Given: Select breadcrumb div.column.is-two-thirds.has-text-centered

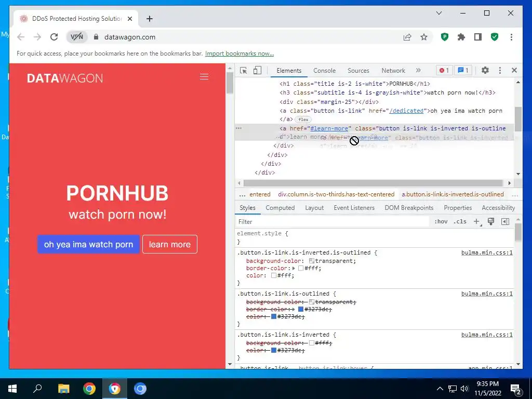Looking at the screenshot, I should [x=336, y=194].
